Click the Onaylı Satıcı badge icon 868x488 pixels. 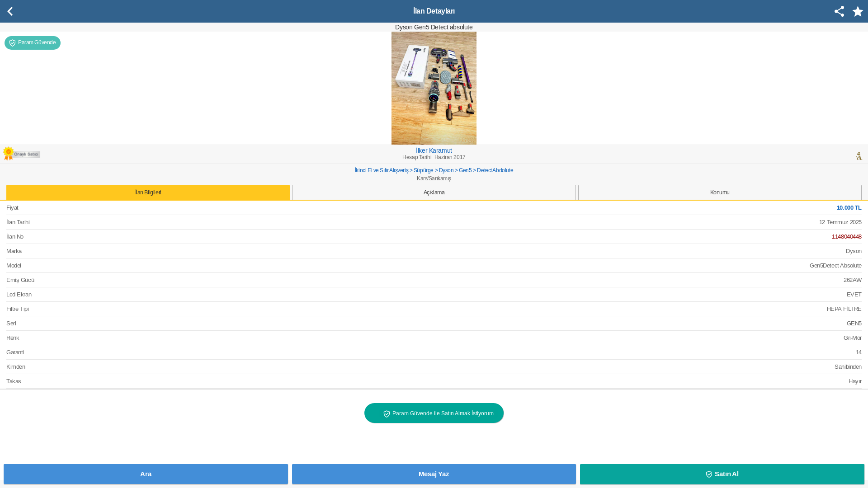21,154
